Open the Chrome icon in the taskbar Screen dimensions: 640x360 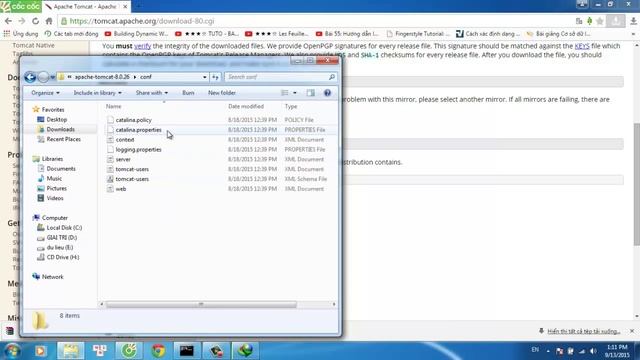click(158, 351)
